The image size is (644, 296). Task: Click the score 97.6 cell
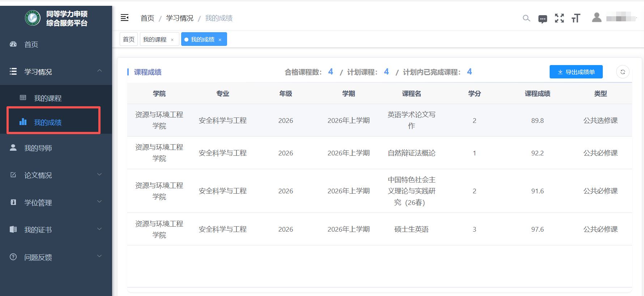(x=537, y=229)
